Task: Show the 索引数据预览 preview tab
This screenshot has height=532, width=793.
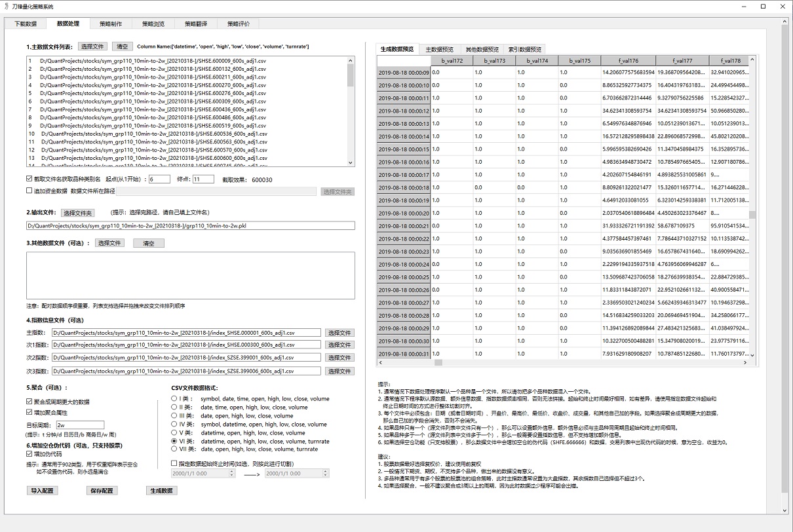Action: [524, 50]
